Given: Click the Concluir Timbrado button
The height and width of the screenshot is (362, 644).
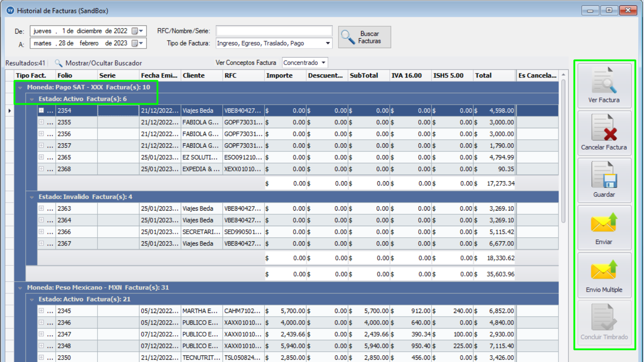Looking at the screenshot, I should pyautogui.click(x=604, y=322).
